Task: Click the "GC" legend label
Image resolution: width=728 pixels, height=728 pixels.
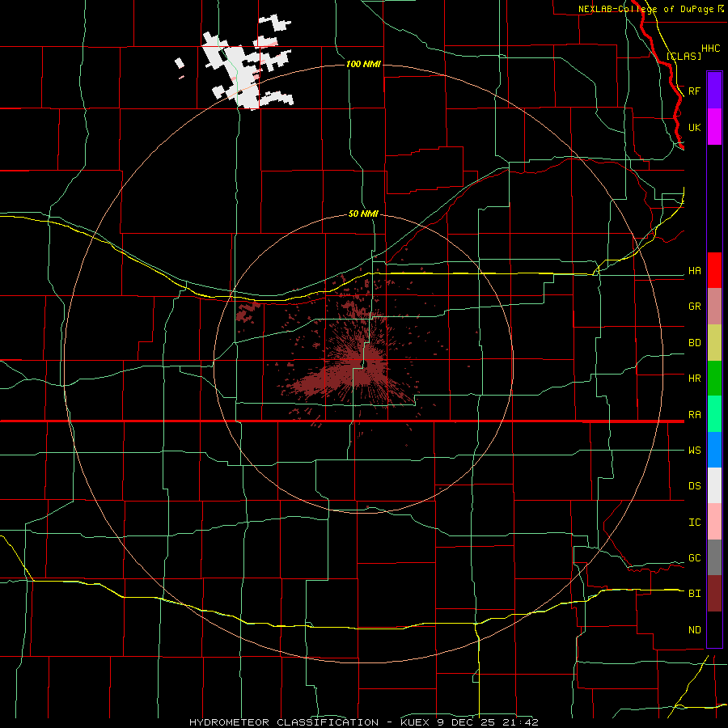Action: pyautogui.click(x=694, y=558)
